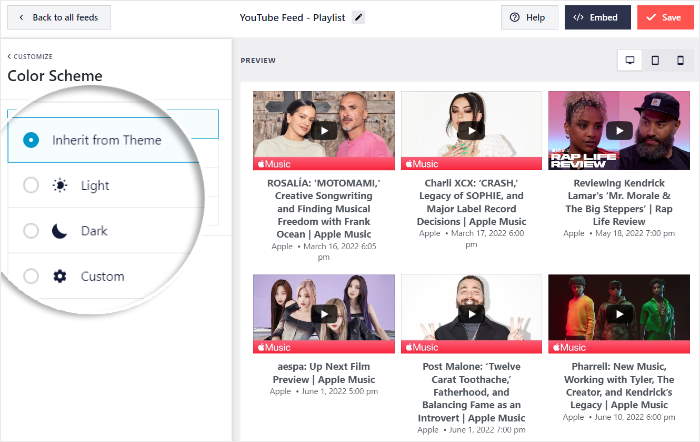The image size is (700, 442).
Task: Play the Pharrell New Music video
Action: (x=619, y=314)
